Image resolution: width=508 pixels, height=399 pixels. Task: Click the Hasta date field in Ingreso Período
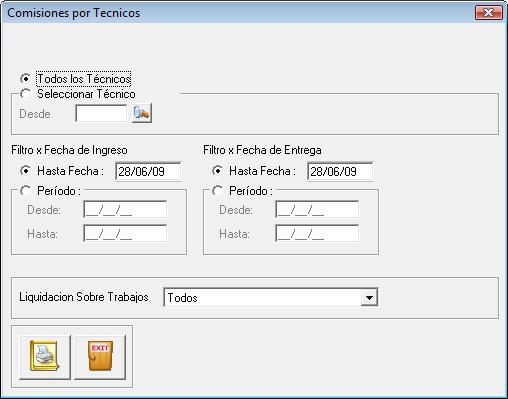[125, 233]
